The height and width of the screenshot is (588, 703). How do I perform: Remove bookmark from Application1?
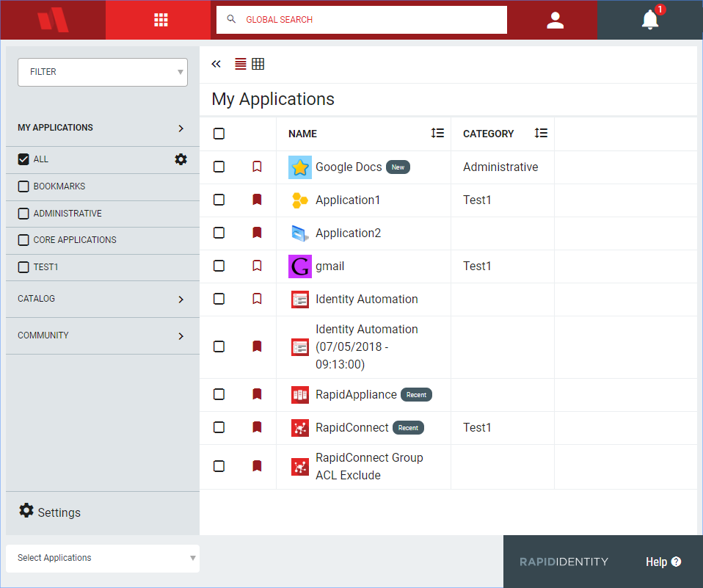tap(257, 200)
